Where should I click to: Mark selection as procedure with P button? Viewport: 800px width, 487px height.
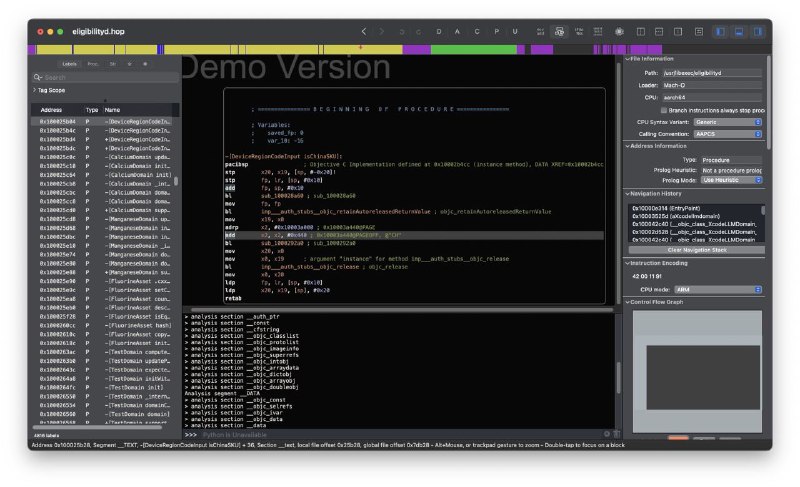pos(496,32)
